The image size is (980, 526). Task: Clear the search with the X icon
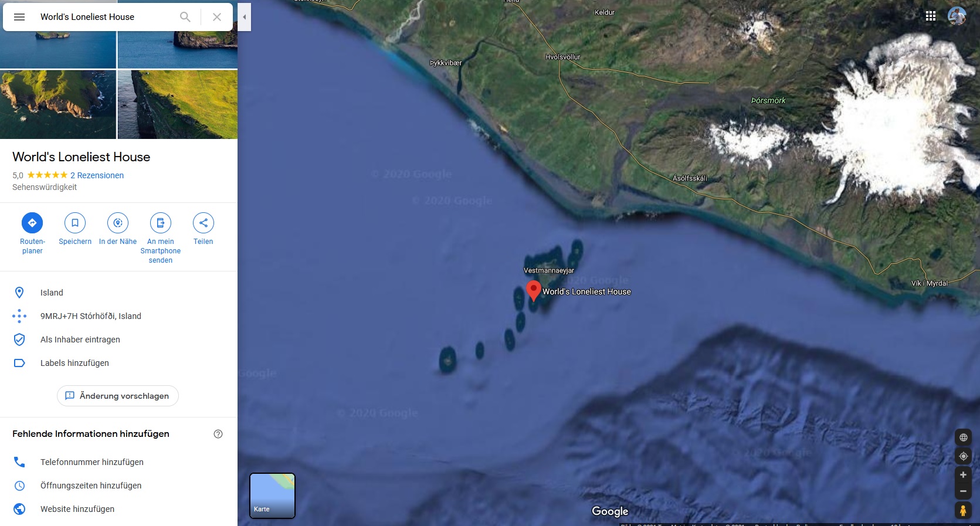[x=217, y=17]
